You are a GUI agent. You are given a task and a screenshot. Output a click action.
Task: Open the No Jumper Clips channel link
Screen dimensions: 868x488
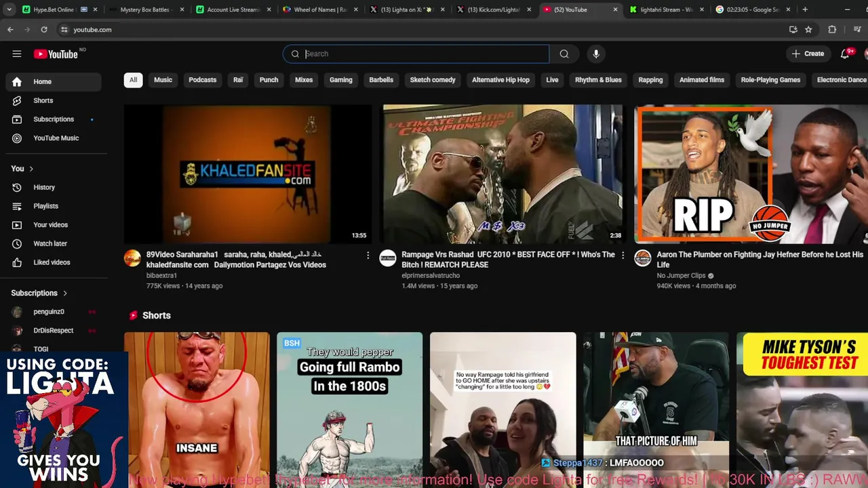pos(681,276)
